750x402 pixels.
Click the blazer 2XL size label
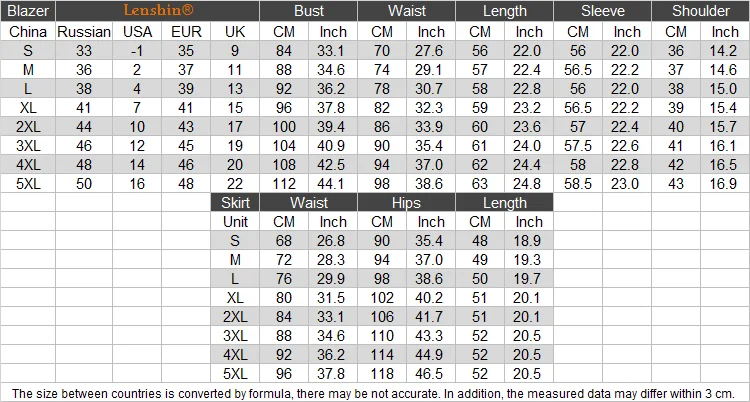pos(28,127)
